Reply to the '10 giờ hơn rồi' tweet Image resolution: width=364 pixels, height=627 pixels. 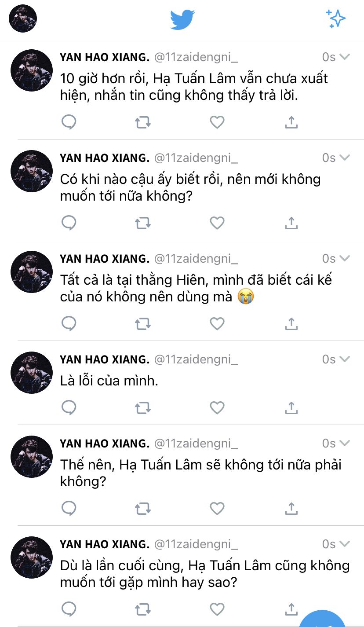click(69, 122)
